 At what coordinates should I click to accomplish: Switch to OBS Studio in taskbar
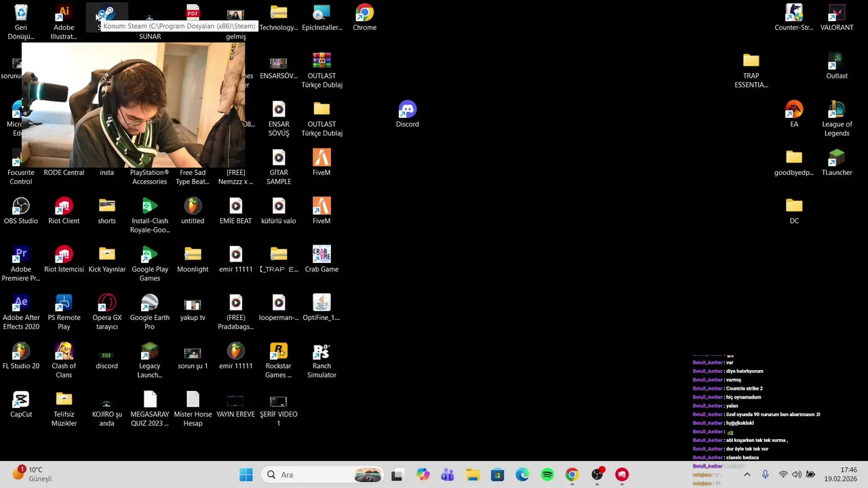tap(597, 474)
